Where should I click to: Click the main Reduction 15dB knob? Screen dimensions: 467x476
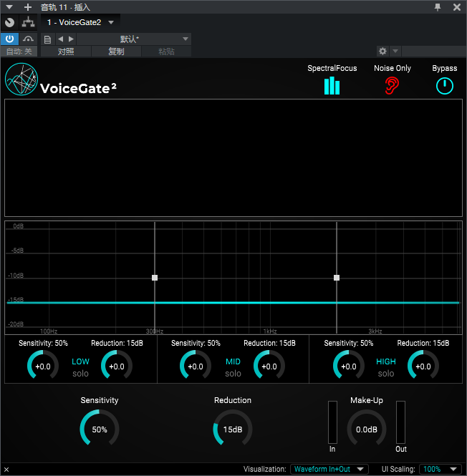[233, 428]
